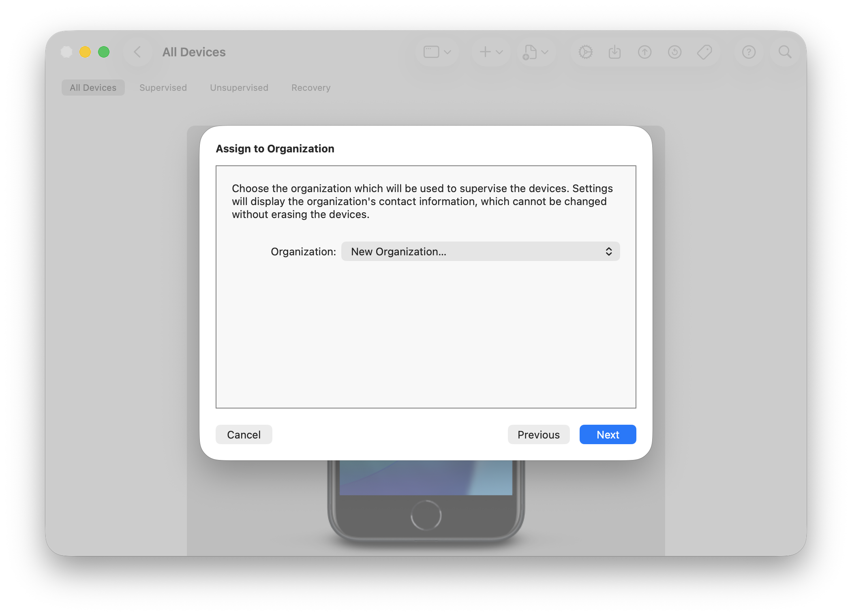This screenshot has height=616, width=852.
Task: Open the Add plus menu
Action: coord(491,52)
